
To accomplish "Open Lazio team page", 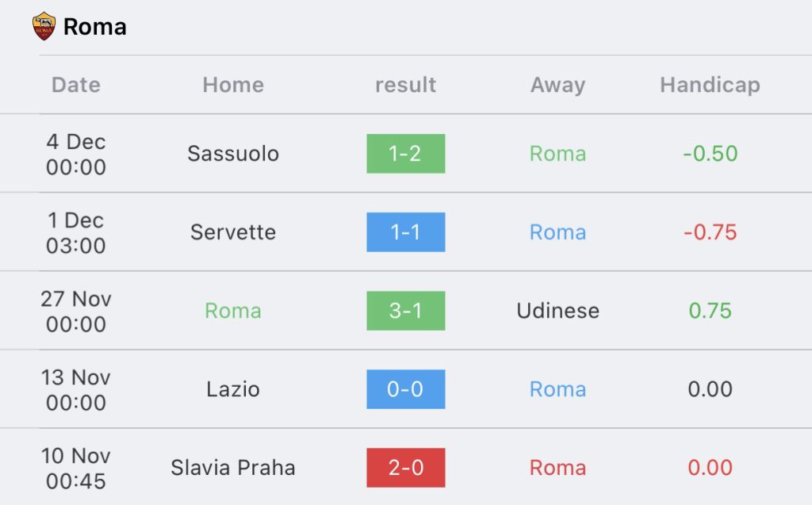I will pyautogui.click(x=233, y=389).
